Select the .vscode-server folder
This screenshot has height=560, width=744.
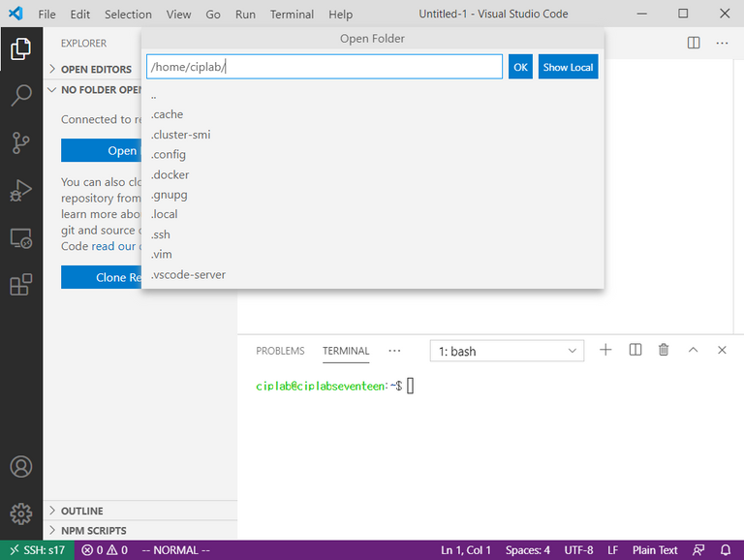coord(372,275)
